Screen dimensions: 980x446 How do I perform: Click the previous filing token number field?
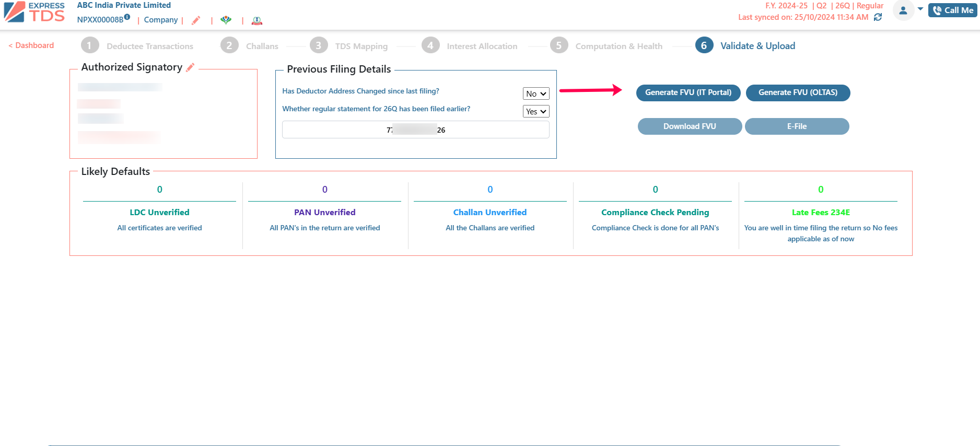416,130
